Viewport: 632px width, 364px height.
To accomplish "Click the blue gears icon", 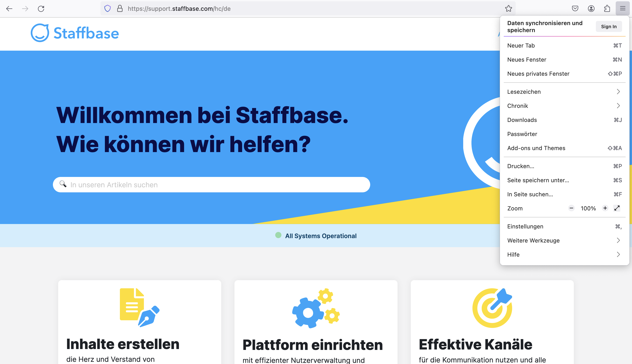I will (316, 308).
